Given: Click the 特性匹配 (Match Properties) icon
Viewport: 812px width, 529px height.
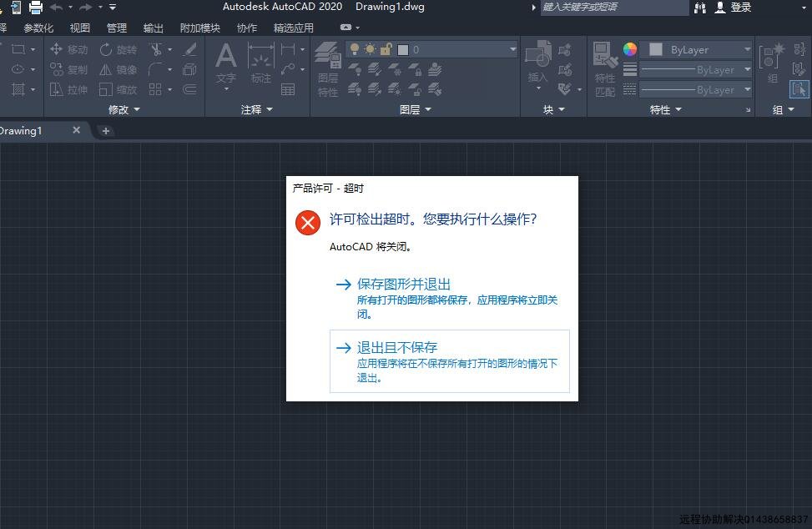Looking at the screenshot, I should (x=605, y=69).
